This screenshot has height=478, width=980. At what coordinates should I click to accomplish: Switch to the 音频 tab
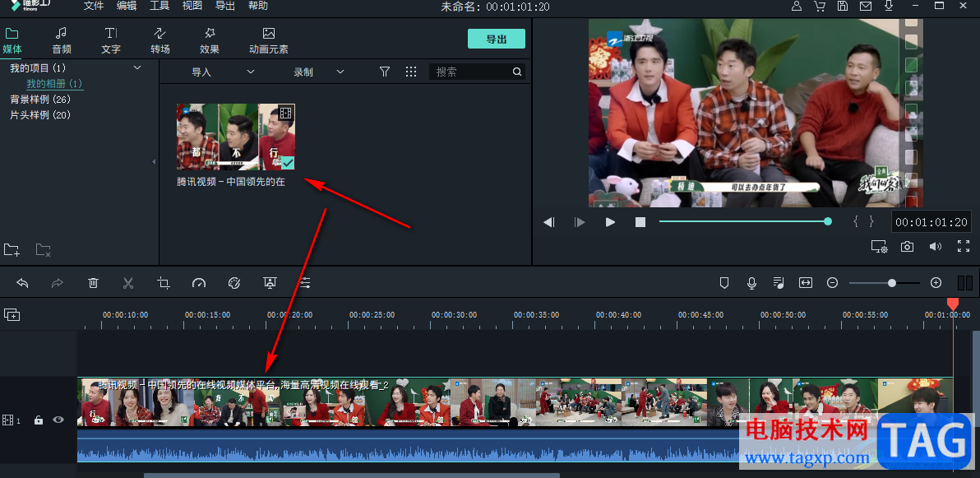[61, 40]
